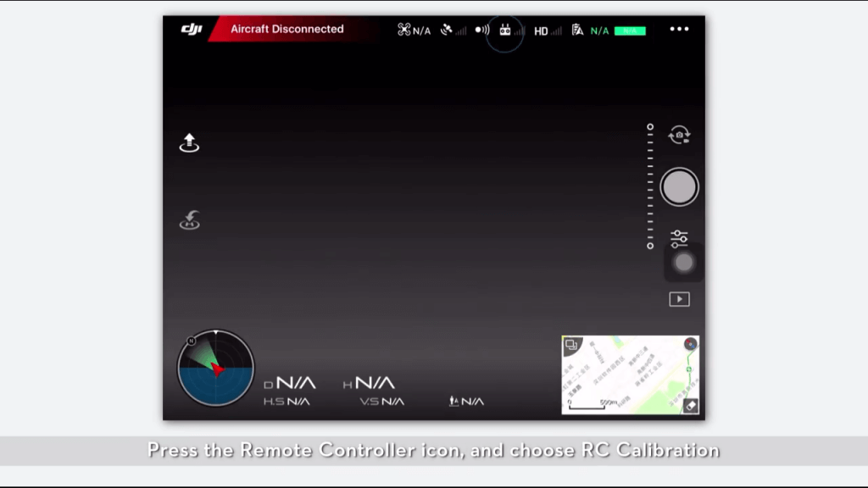Open the playback gallery icon

(x=679, y=299)
